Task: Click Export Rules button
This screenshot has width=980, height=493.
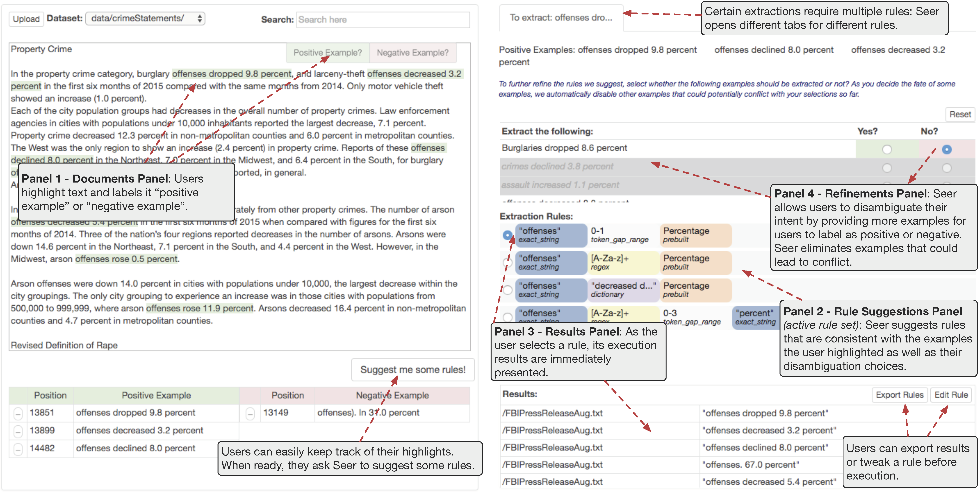Action: click(899, 395)
